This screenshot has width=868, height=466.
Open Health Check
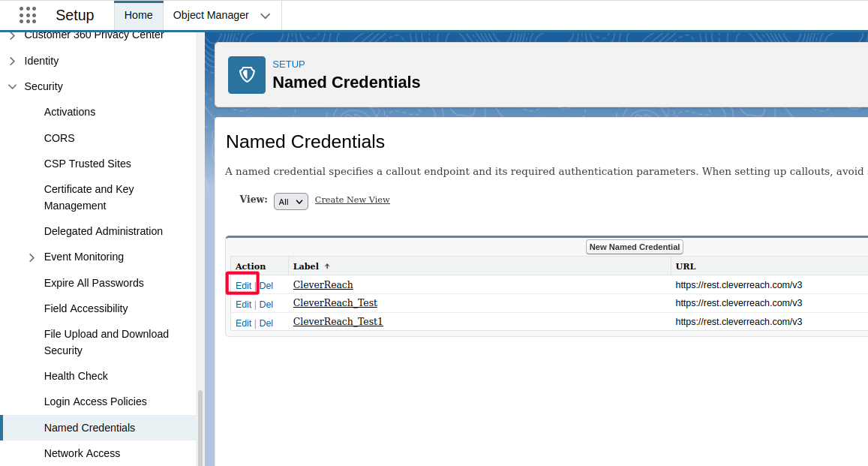click(76, 376)
